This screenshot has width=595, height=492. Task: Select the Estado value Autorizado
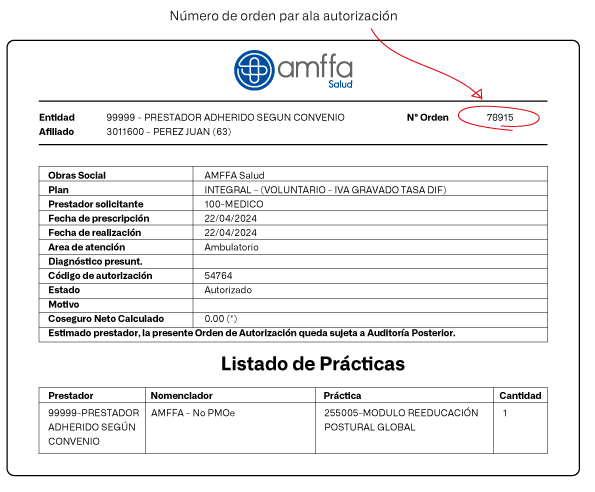228,290
